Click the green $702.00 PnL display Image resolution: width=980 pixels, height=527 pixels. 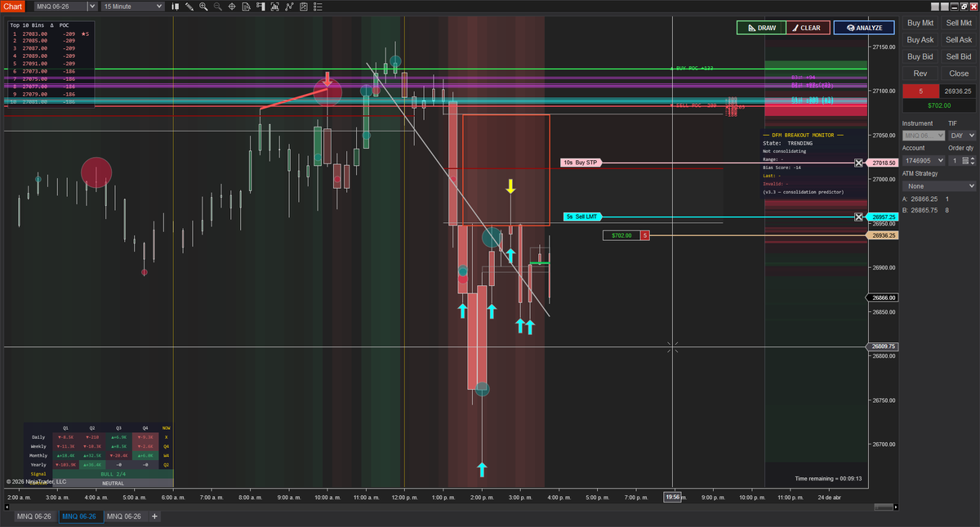point(939,105)
